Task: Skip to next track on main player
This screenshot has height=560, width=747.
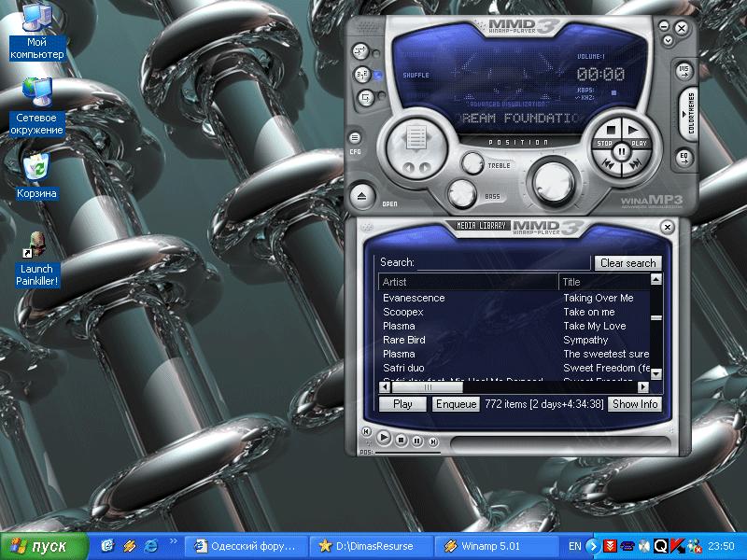Action: click(634, 164)
